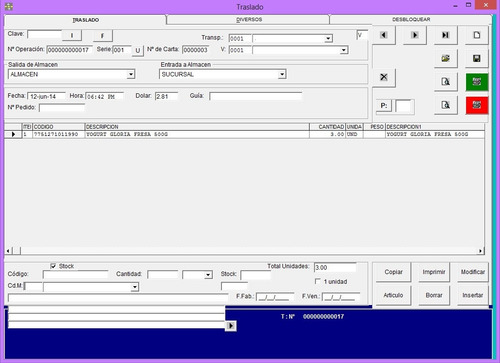Toggle the Stock checkbox
This screenshot has height=363, width=500.
(53, 266)
